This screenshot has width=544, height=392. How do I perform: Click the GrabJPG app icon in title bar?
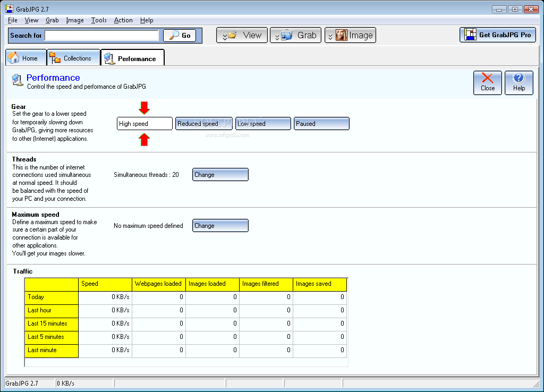10,8
